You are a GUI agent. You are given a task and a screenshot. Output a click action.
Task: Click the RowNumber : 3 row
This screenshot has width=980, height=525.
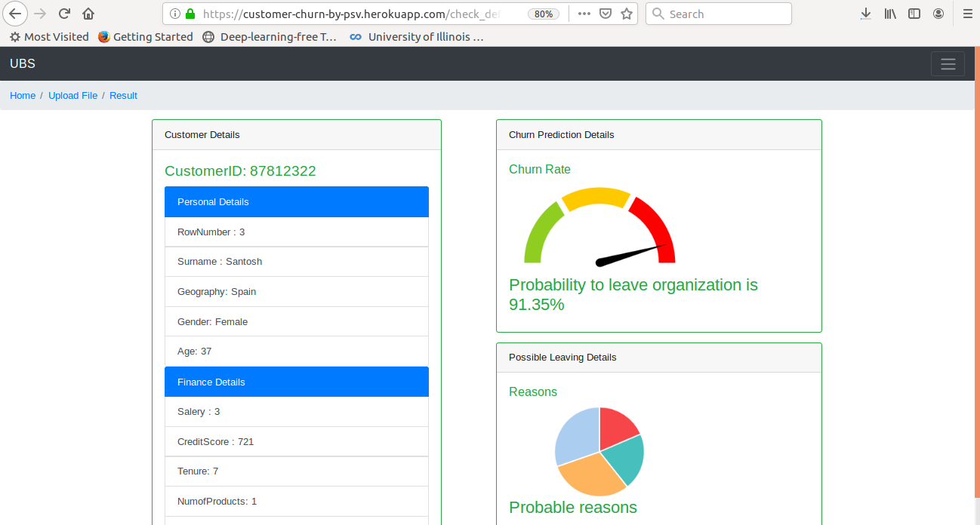pos(297,232)
